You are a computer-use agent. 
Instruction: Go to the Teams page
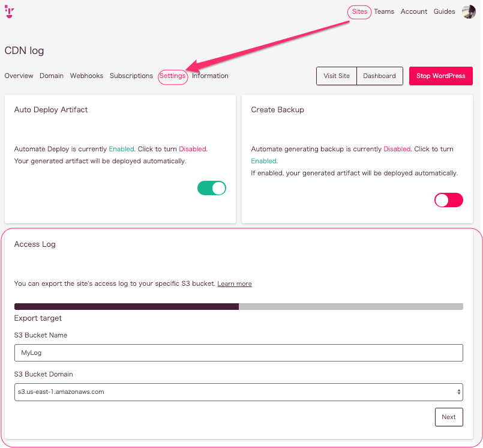(x=384, y=11)
